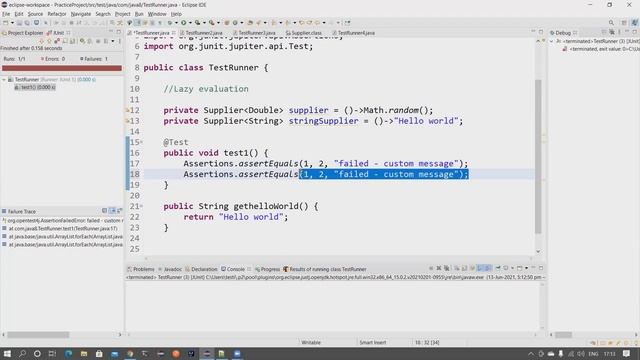Click the Console terminate-all remove icon
The height and width of the screenshot is (360, 640).
[x=447, y=268]
